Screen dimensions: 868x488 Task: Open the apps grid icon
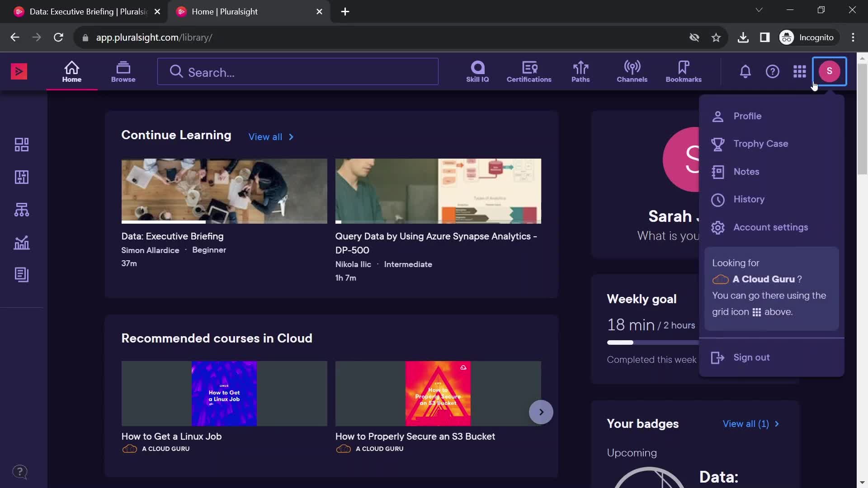800,71
